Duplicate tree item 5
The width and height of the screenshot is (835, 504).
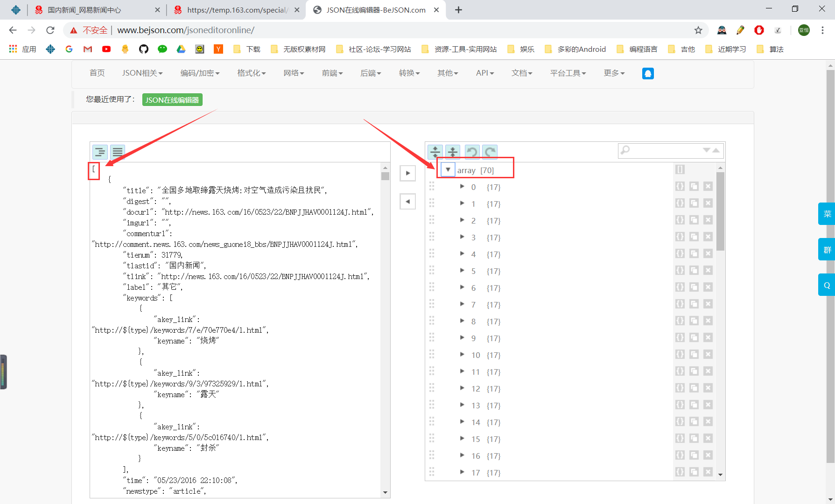click(694, 270)
